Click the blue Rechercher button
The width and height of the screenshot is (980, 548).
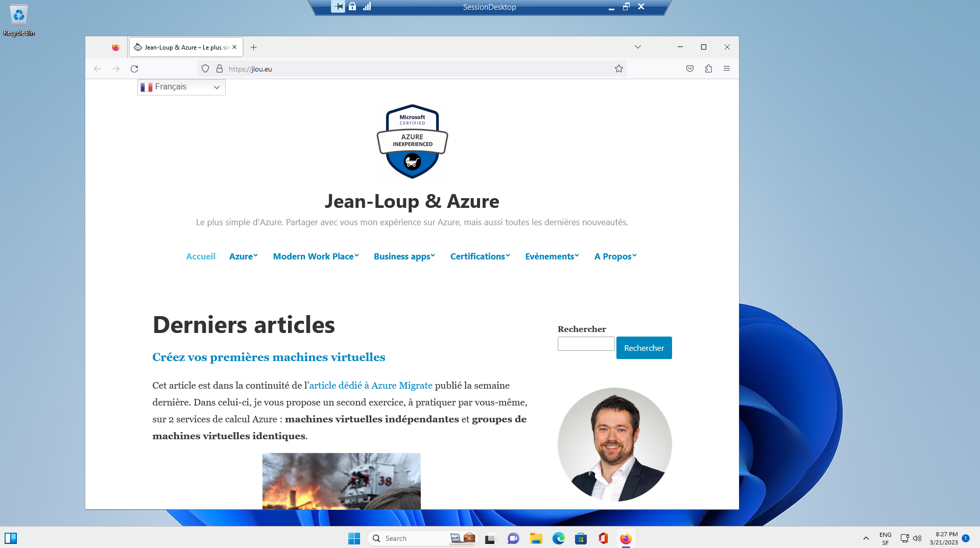pos(644,348)
